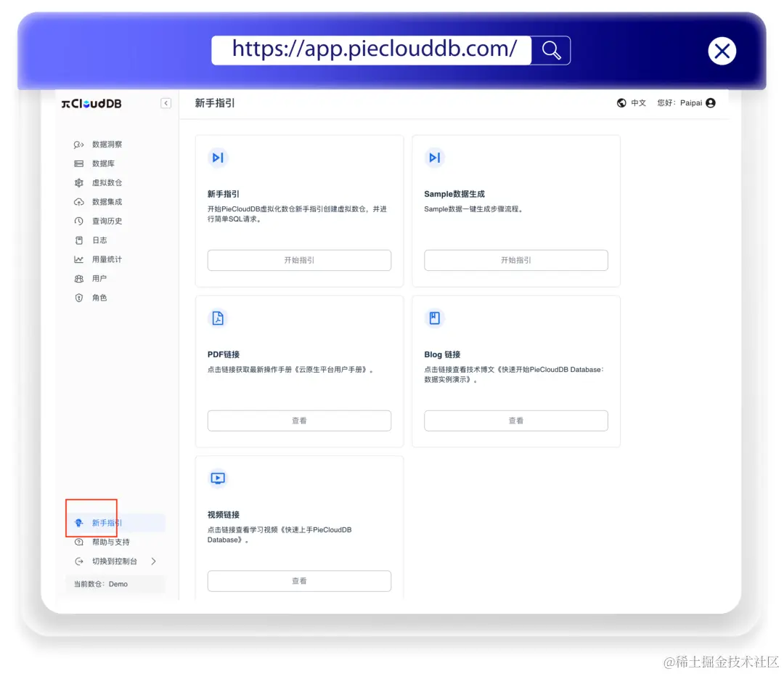Click the 新手指引 lightbulb icon in sidebar

(78, 523)
